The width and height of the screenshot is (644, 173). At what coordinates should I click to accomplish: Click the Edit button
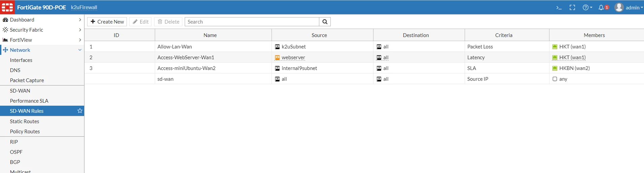tap(140, 22)
